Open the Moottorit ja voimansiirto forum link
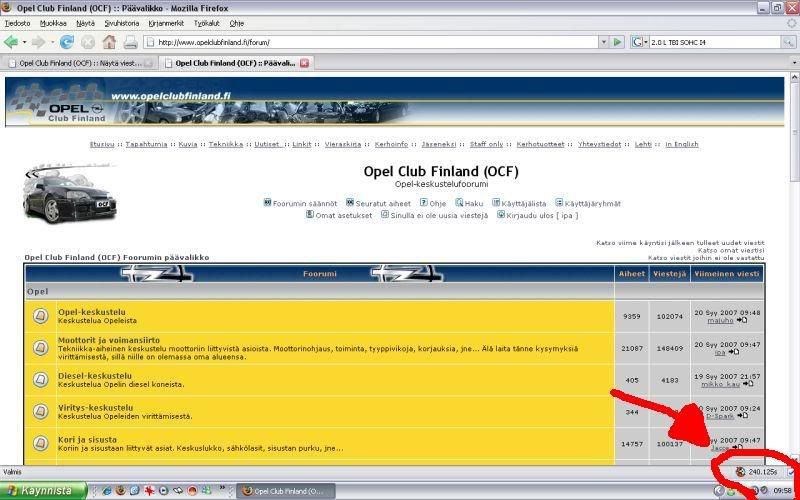Screen dimensions: 800x500 [x=108, y=340]
